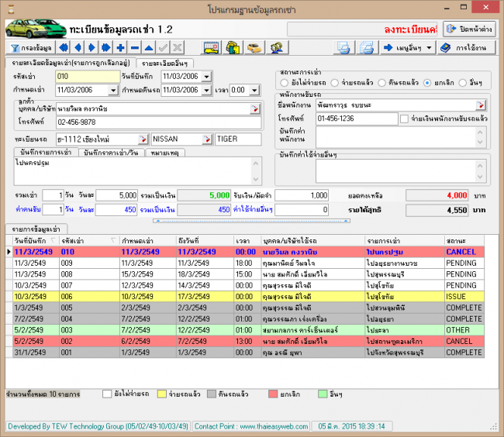Add new record with plus icon
The height and width of the screenshot is (437, 504).
(x=121, y=47)
